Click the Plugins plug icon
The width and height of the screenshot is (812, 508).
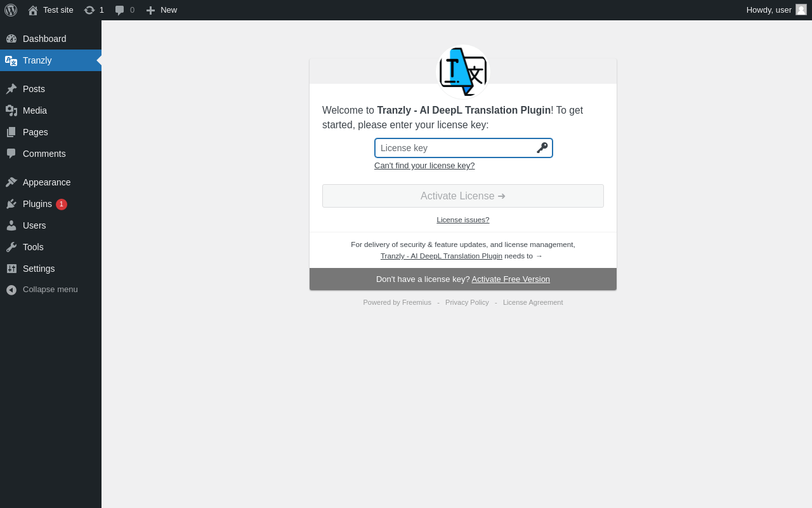(11, 204)
